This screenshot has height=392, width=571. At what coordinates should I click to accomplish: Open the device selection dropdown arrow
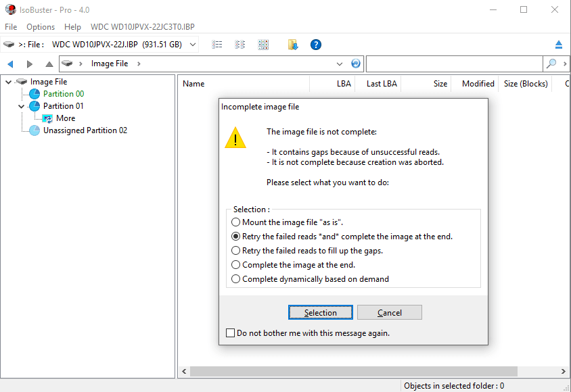(193, 45)
